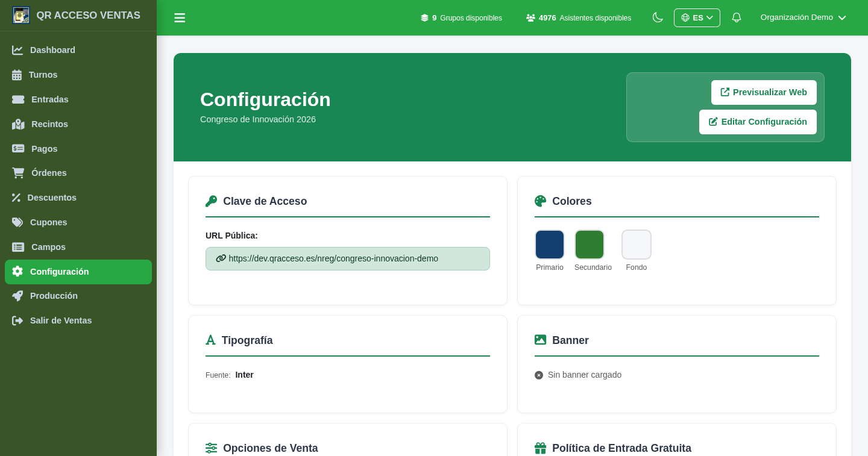Click the x-circle icon by Sin banner cargado

pyautogui.click(x=539, y=375)
